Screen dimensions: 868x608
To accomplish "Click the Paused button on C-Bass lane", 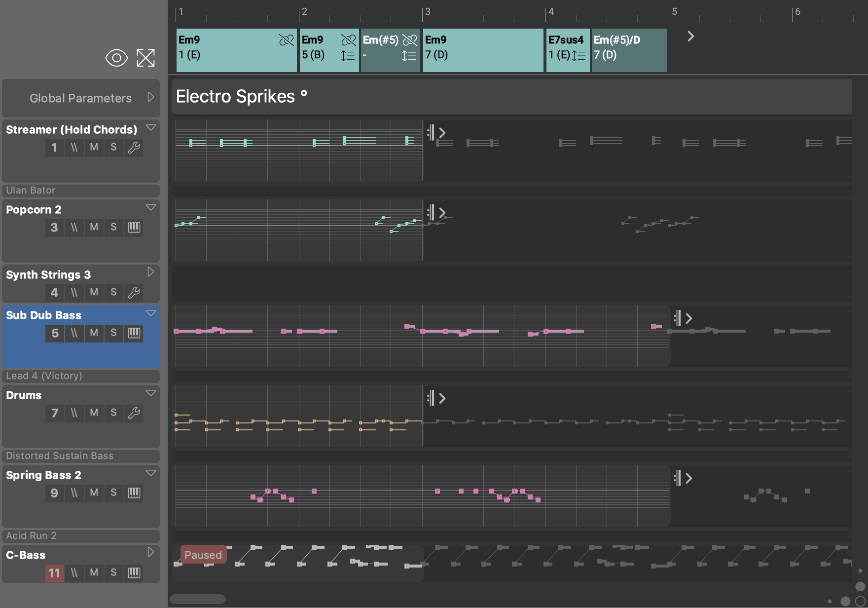I will coord(203,555).
